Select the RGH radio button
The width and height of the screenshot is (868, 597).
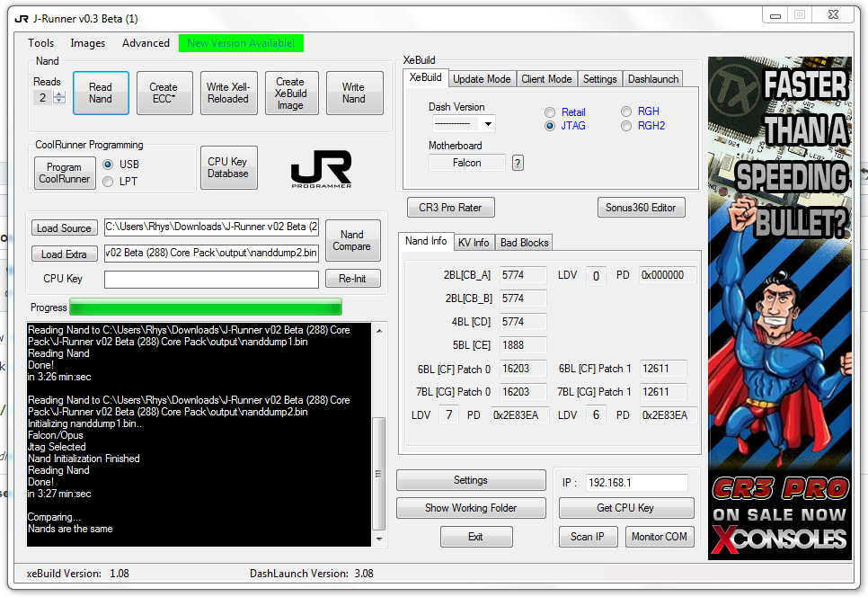click(626, 111)
